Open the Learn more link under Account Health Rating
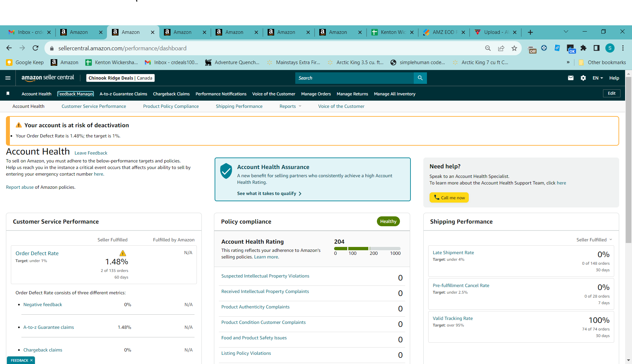Image resolution: width=632 pixels, height=364 pixels. point(266,257)
